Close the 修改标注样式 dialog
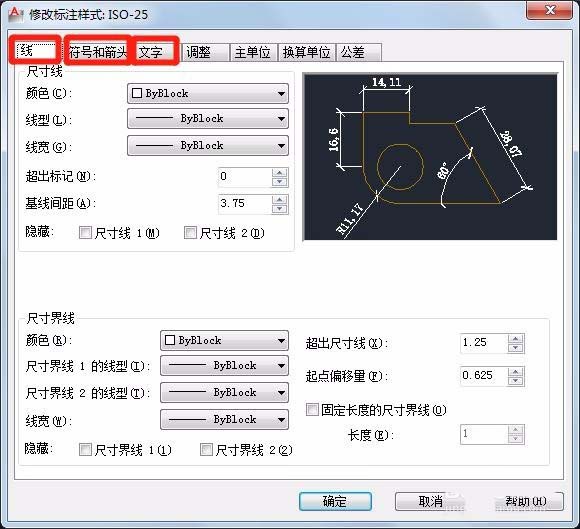The width and height of the screenshot is (580, 529). (549, 10)
